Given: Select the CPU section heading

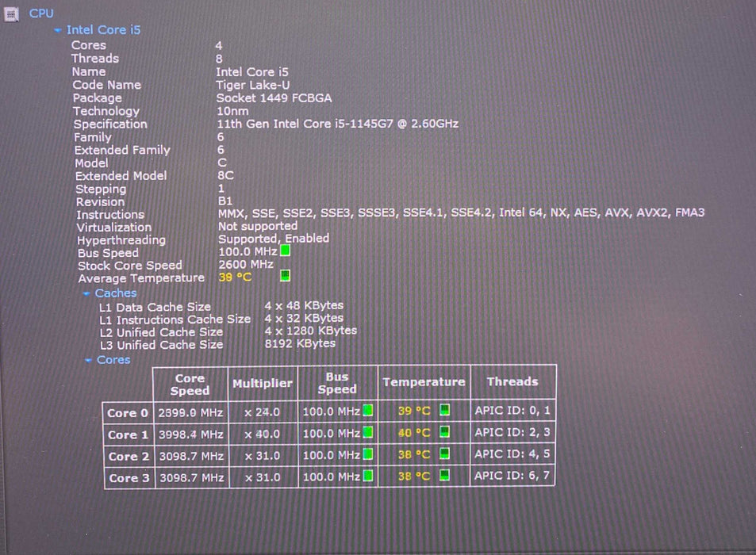Looking at the screenshot, I should coord(41,13).
